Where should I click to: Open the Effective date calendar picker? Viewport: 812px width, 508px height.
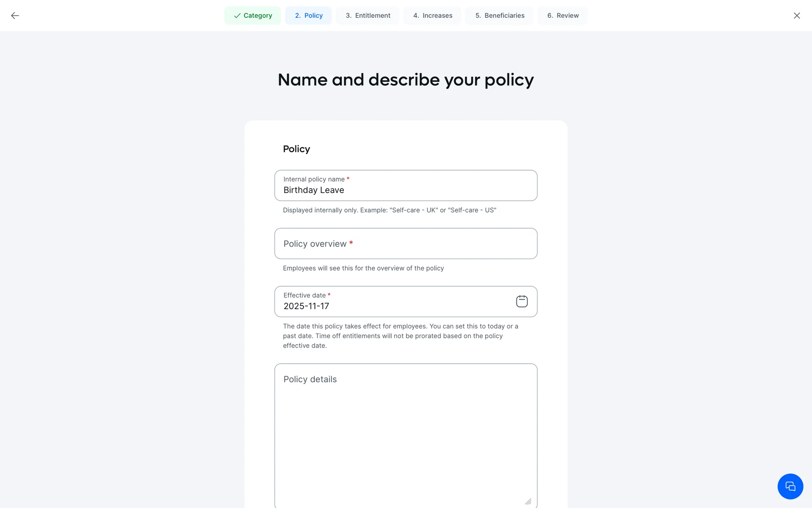[x=521, y=301]
